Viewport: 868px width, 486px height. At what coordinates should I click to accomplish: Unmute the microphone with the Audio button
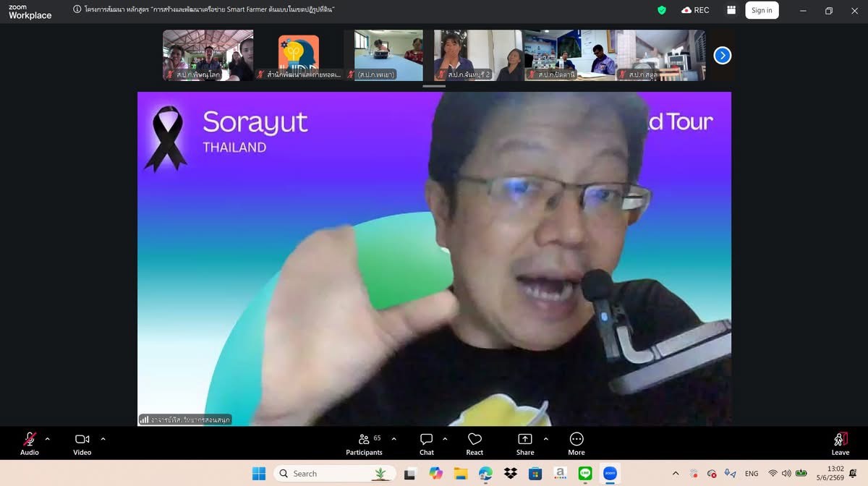coord(30,443)
